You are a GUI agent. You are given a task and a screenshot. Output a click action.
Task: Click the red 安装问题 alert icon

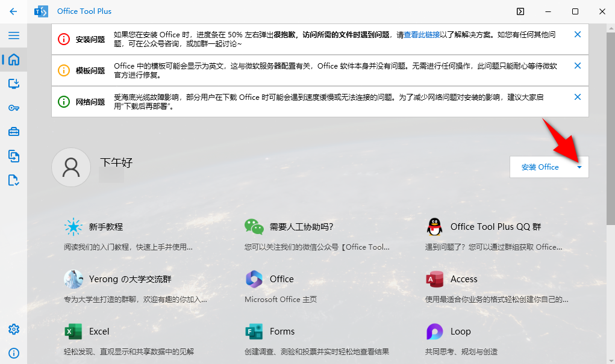[x=63, y=39]
